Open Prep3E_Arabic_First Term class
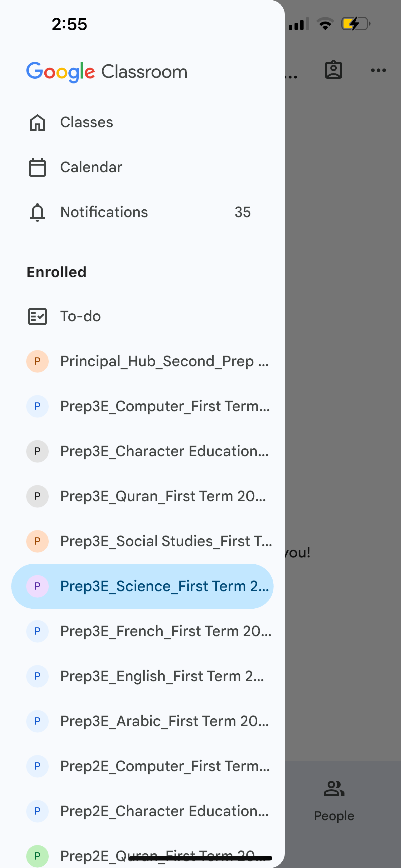 coord(164,721)
